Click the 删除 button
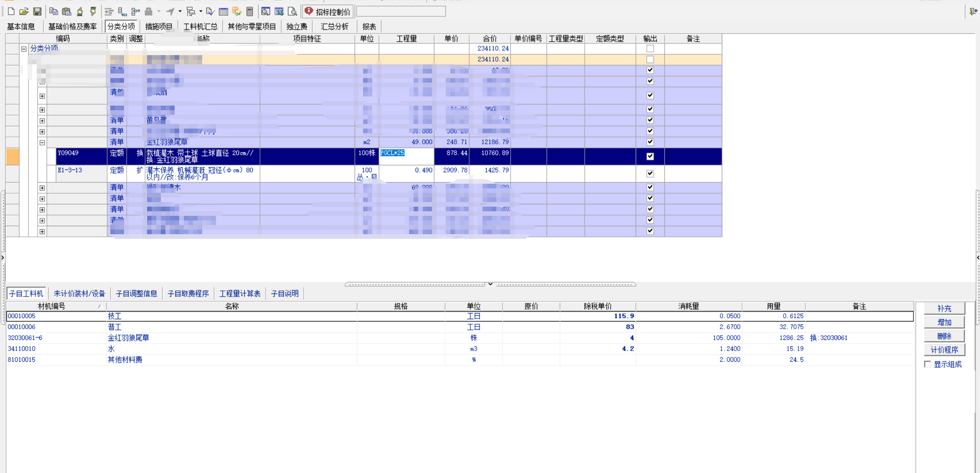 (x=944, y=336)
